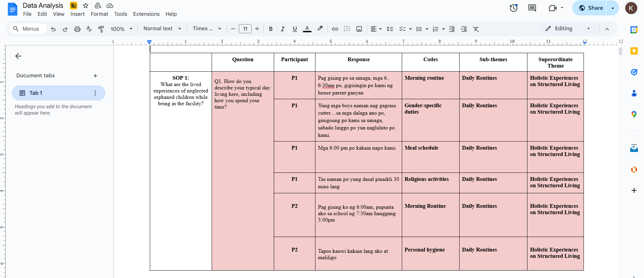Decrease the indent level
Viewport: 644px width, 278px height.
coord(452,29)
